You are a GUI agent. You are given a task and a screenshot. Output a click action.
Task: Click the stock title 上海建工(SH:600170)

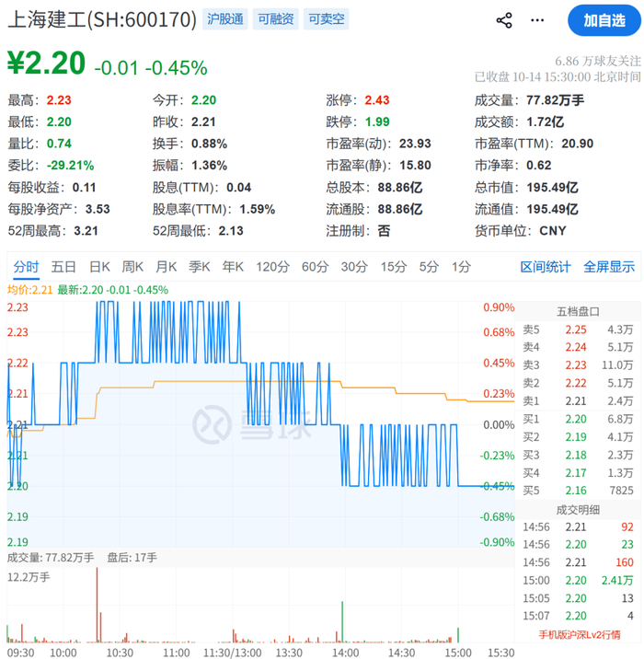point(102,19)
